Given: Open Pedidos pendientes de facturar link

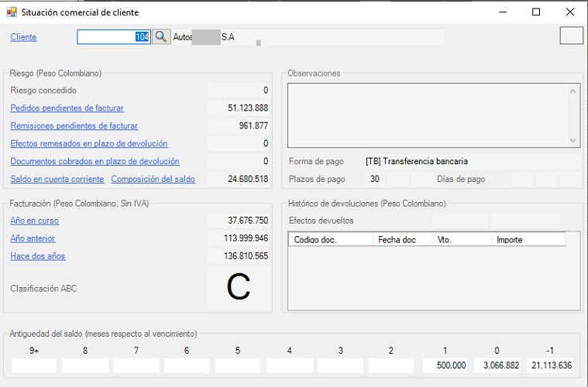Looking at the screenshot, I should 67,108.
